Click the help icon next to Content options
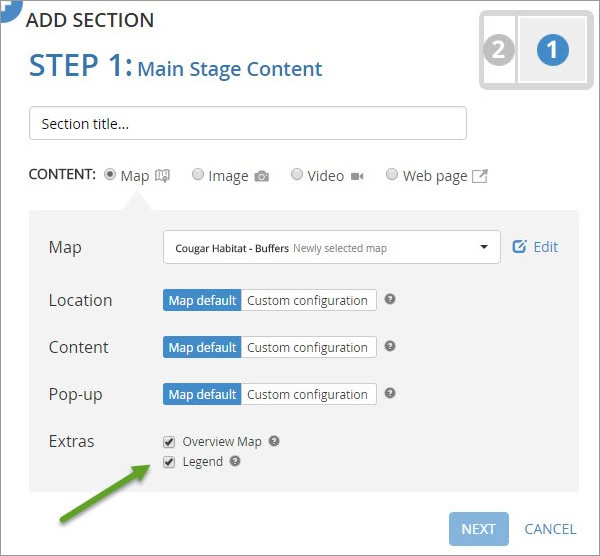 coord(390,346)
